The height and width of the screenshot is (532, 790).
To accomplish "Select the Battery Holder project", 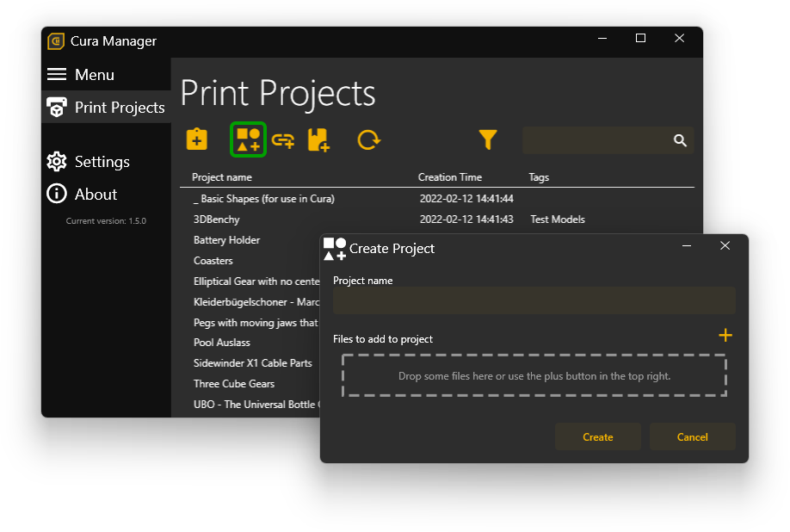I will pyautogui.click(x=226, y=240).
